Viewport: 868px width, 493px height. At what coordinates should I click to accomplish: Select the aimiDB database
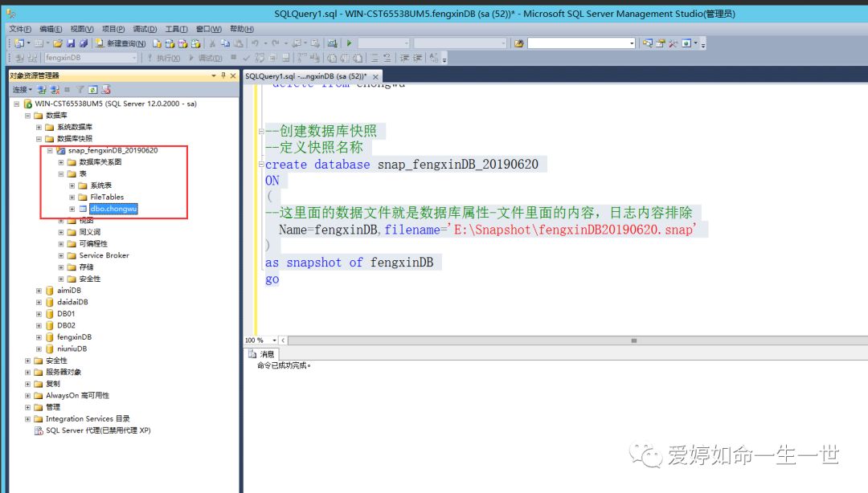tap(69, 291)
